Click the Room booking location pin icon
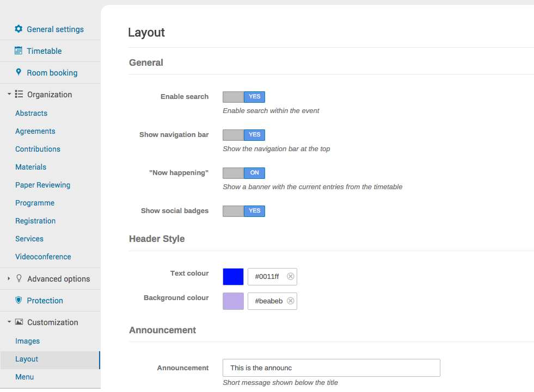This screenshot has width=534, height=392. pyautogui.click(x=19, y=72)
